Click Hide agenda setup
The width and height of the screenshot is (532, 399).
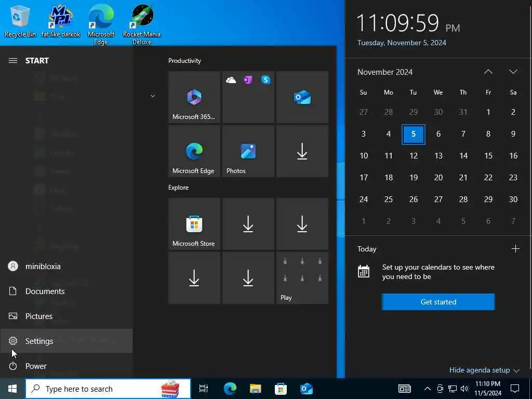pos(484,370)
